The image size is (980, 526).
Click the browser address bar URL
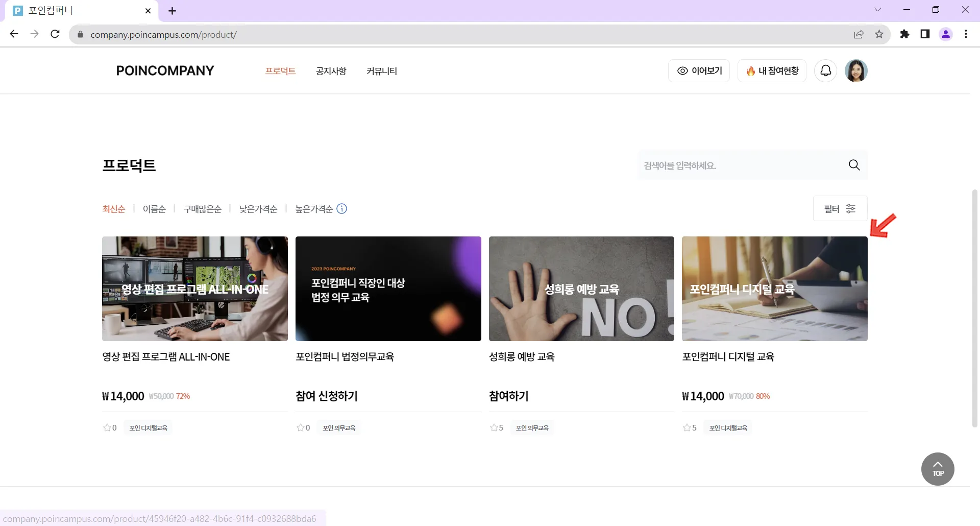[x=164, y=35]
